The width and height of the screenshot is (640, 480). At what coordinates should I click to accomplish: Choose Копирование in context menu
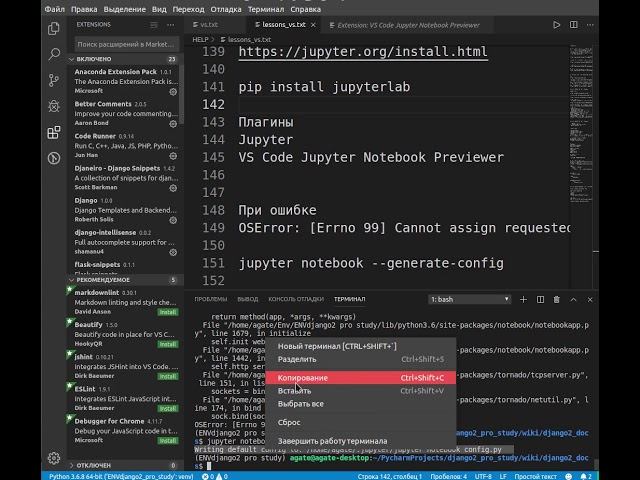click(x=360, y=378)
